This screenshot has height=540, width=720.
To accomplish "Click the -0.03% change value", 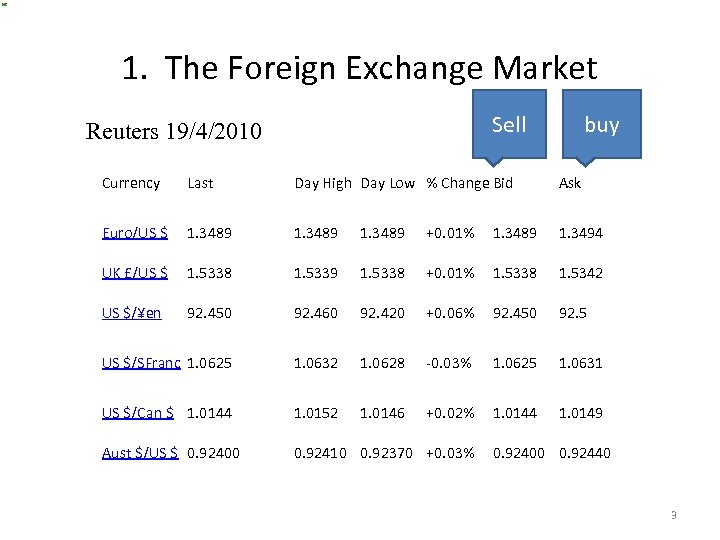I will pos(449,363).
